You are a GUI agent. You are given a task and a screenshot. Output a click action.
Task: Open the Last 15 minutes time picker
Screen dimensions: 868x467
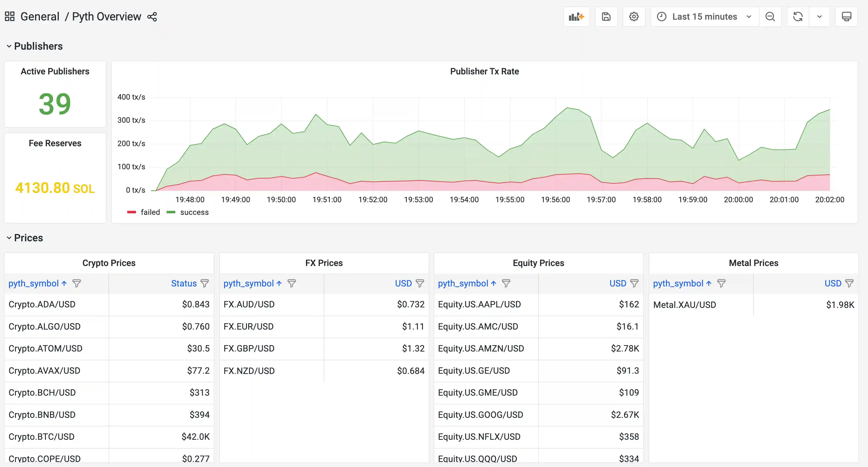(x=704, y=16)
